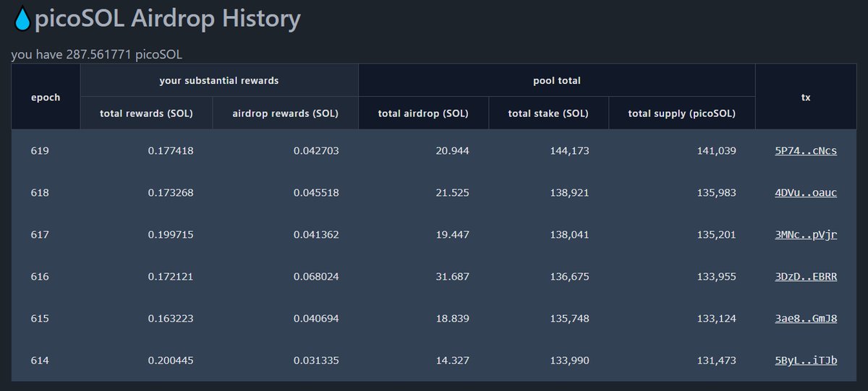Click total rewards value 0.172121

point(171,277)
